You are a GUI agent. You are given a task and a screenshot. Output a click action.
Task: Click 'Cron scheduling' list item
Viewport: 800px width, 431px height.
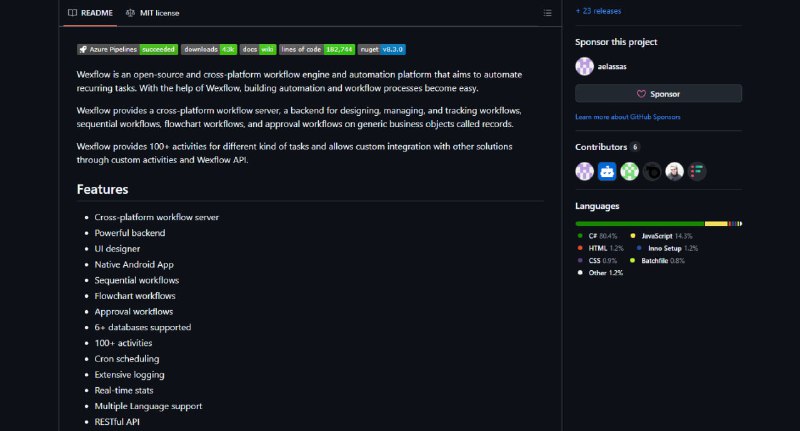127,359
